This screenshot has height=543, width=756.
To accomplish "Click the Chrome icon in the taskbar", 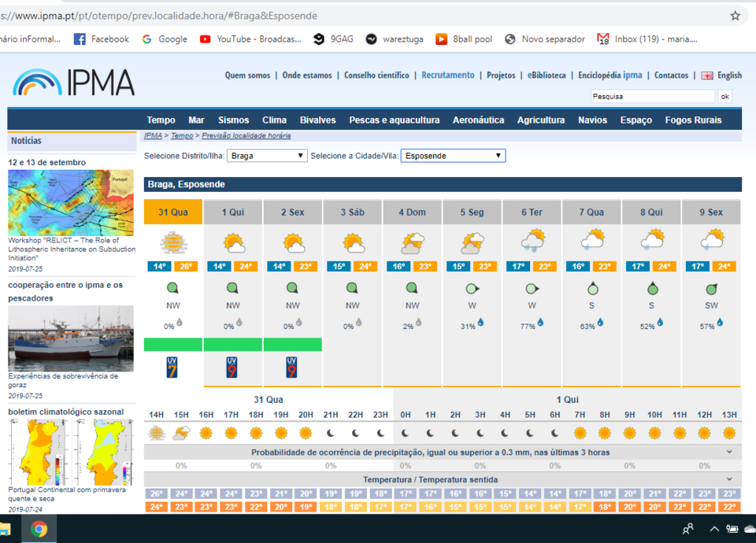I will 39,529.
